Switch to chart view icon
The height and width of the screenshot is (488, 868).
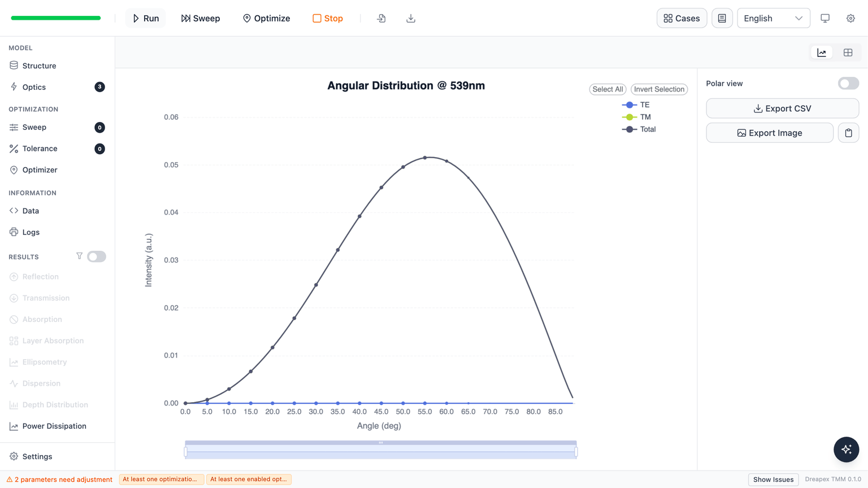822,53
